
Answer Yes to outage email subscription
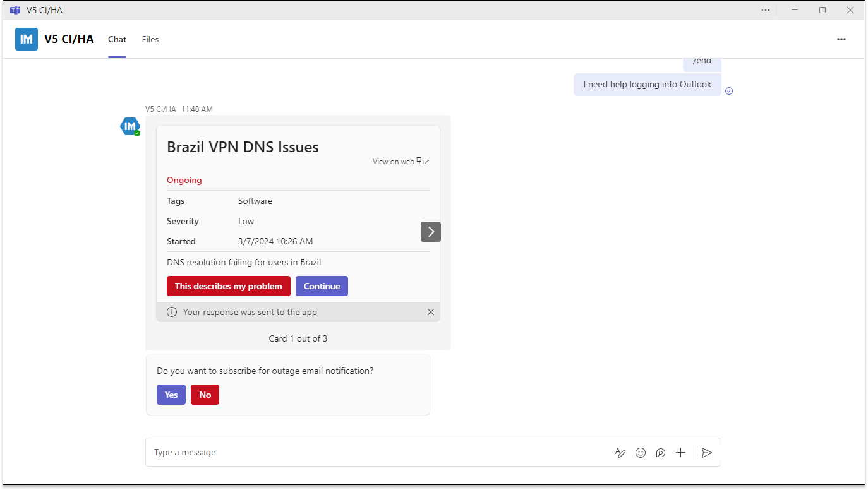171,395
